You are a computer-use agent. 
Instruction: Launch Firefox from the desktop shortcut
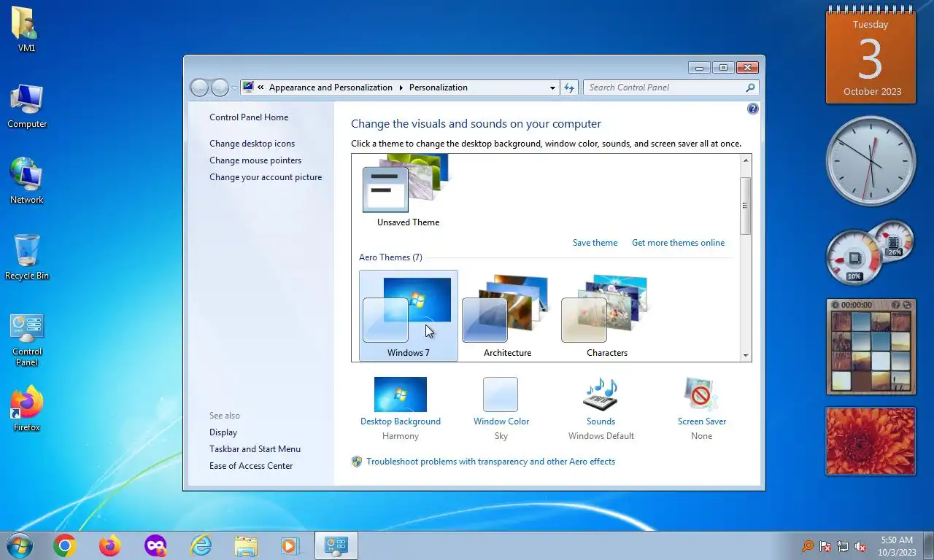(27, 408)
